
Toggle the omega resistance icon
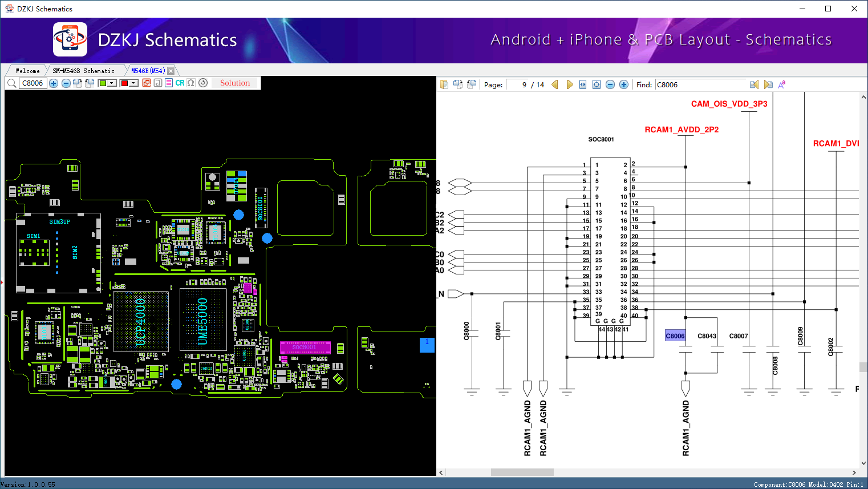pyautogui.click(x=191, y=83)
